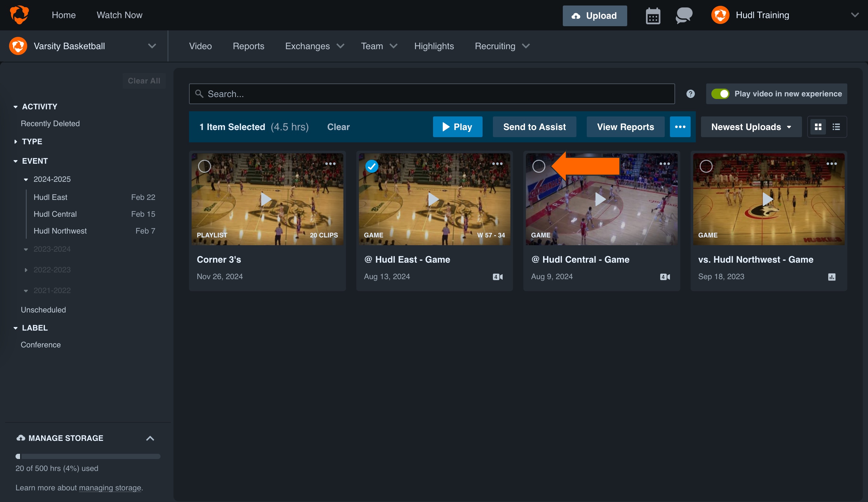Open more options for vs. Hudl Northwest - Game
Viewport: 868px width, 502px height.
(832, 164)
